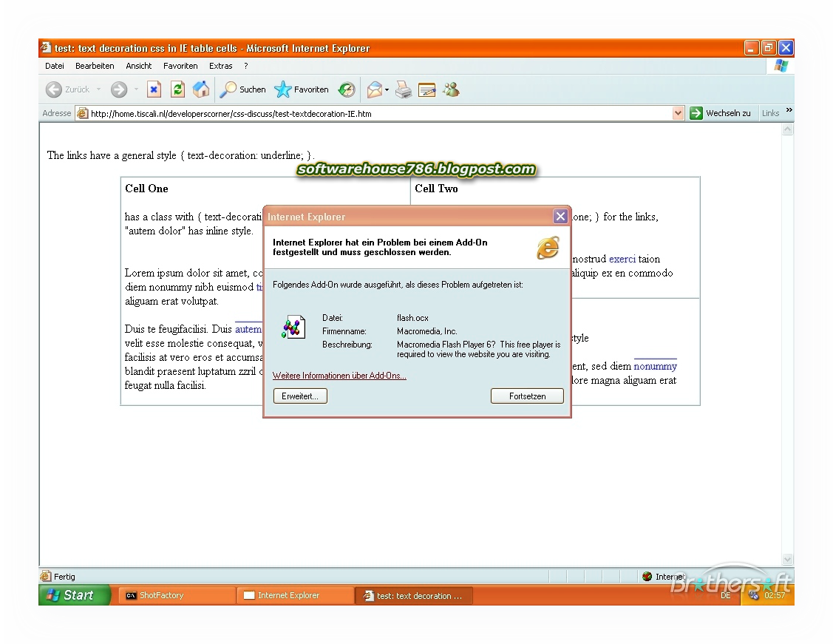Open the Bearbeiten menu
This screenshot has width=833, height=644.
[x=95, y=66]
